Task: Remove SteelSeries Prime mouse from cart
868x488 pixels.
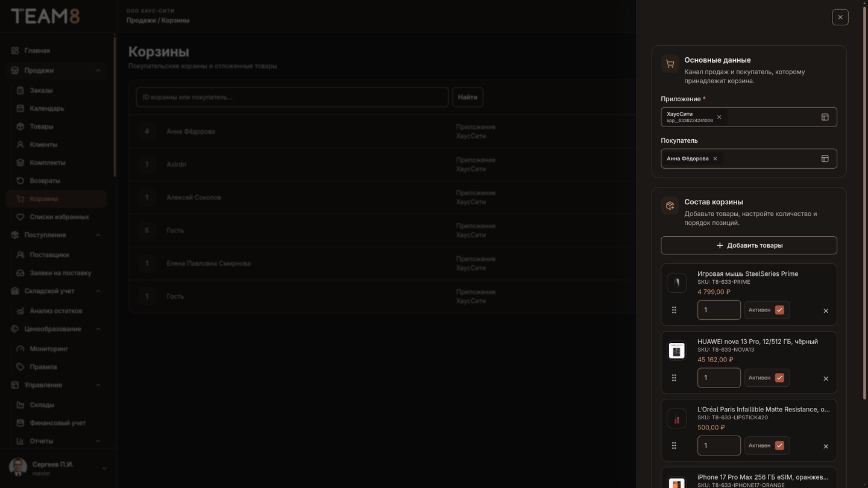Action: (x=826, y=311)
